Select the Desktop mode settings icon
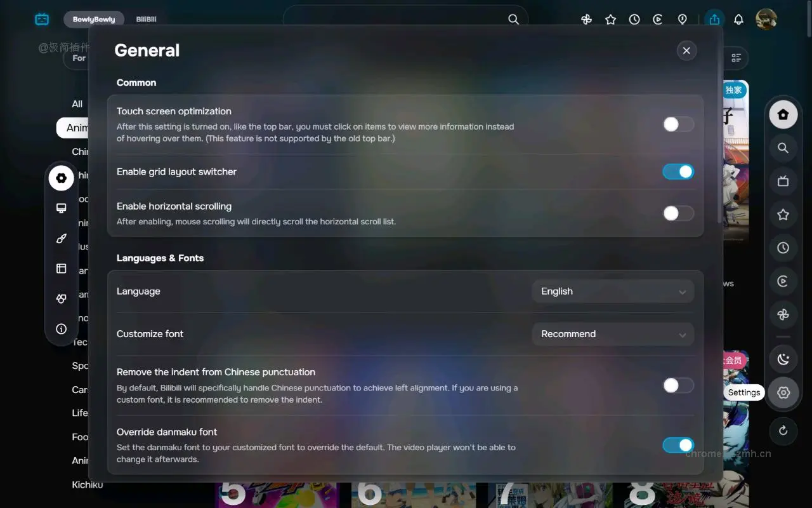812x508 pixels. click(61, 208)
